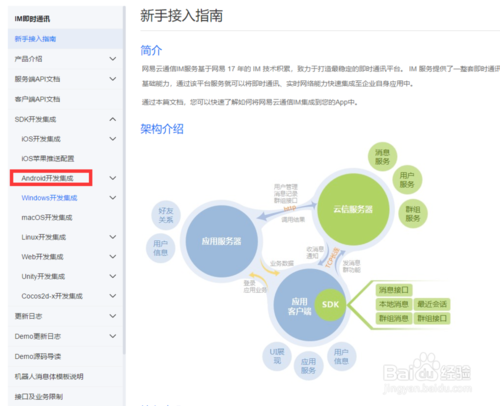The image size is (500, 406).
Task: Open Demo源码导读 page
Action: (x=38, y=356)
